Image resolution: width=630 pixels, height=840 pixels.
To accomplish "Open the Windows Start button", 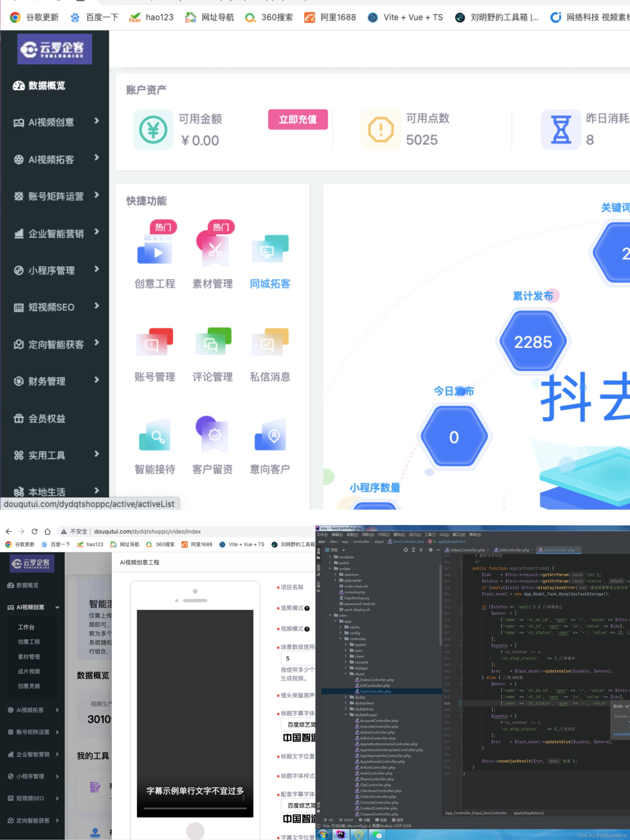I will click(x=323, y=835).
